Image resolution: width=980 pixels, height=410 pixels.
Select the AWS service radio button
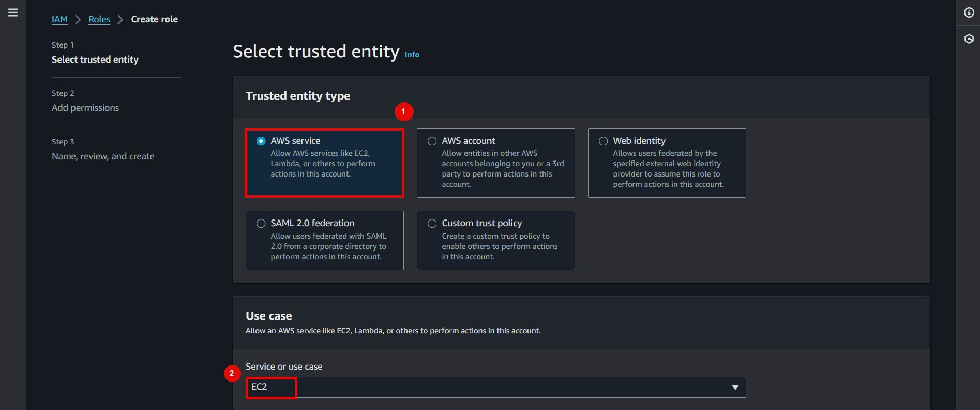261,141
